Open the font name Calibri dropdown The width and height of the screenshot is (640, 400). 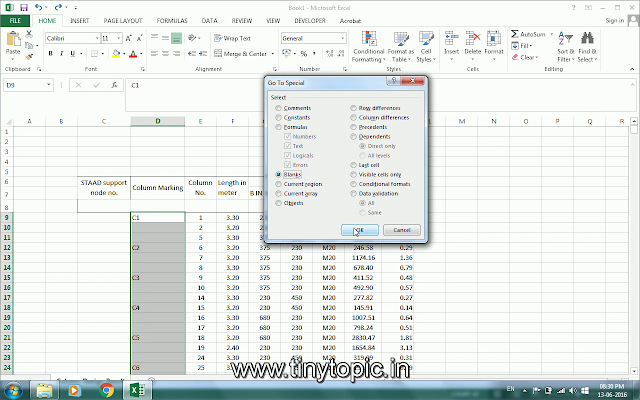(x=97, y=38)
